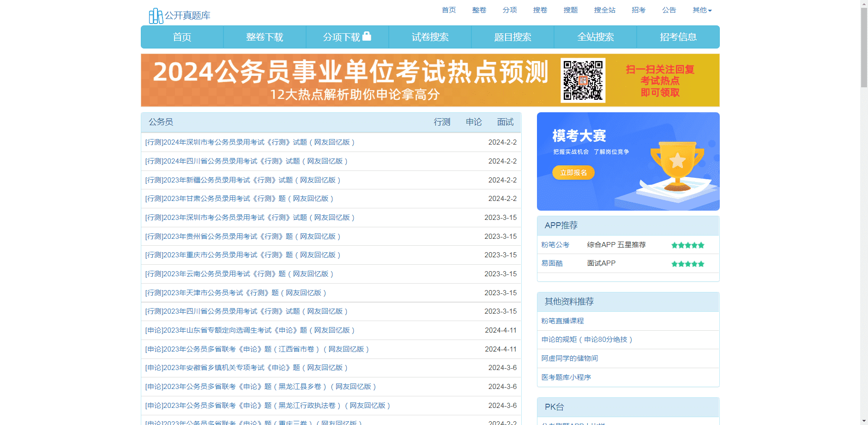Open 2024年深圳市考公务员行测试题 link
Viewport: 868px width, 425px height.
[x=250, y=142]
